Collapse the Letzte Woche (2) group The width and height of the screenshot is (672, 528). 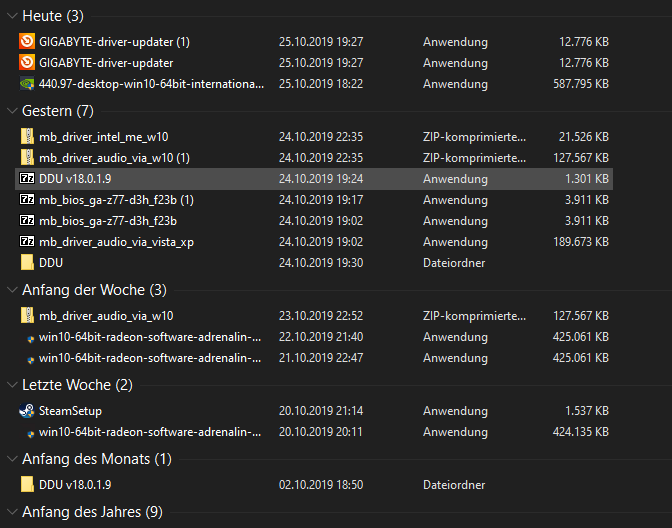[12, 385]
